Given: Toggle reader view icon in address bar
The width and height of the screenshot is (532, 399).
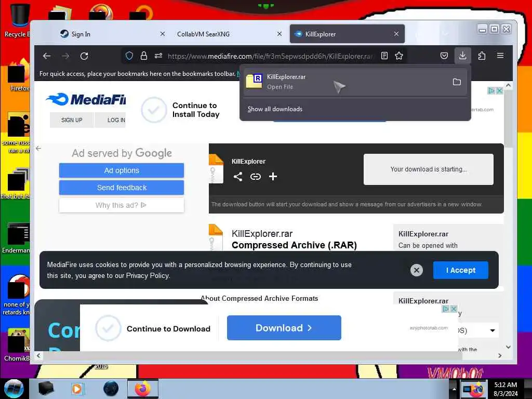Looking at the screenshot, I should (x=384, y=56).
